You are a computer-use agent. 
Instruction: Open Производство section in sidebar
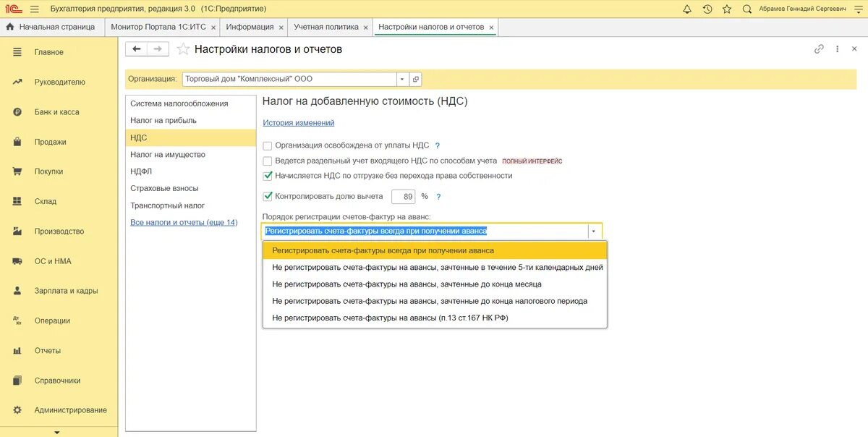pos(59,232)
